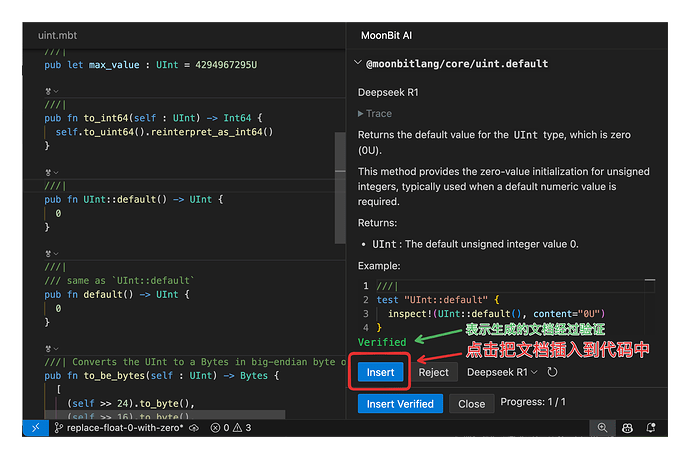Publish changes with the cloud sync icon
Viewport: 690px width, 459px height.
coord(194,427)
